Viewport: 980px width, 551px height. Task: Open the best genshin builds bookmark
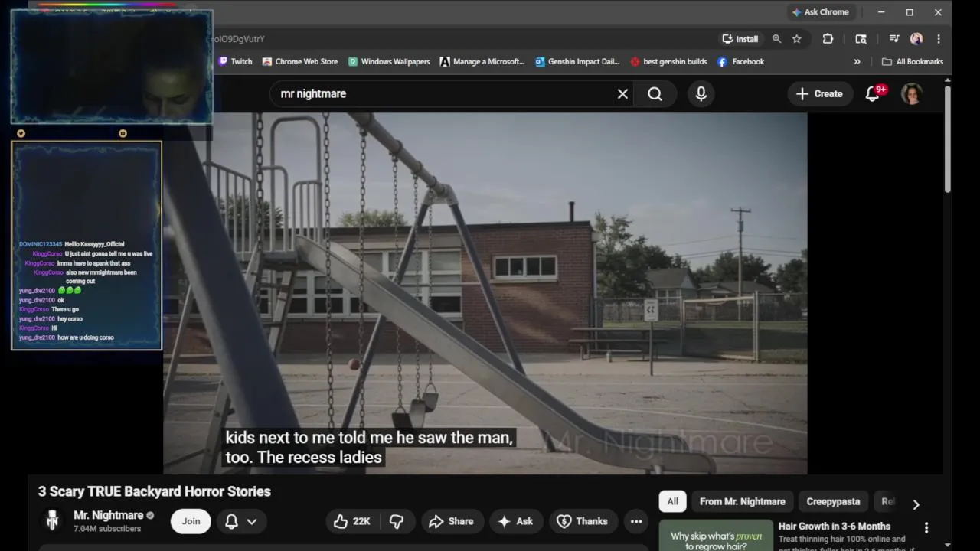(669, 62)
